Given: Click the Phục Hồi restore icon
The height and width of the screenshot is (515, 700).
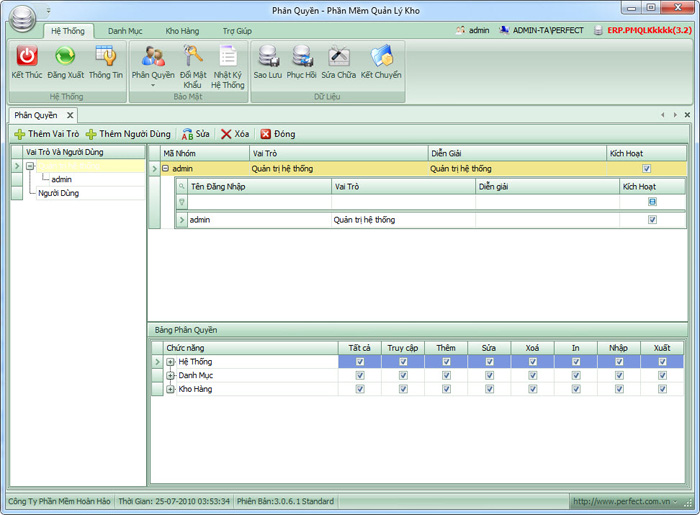Looking at the screenshot, I should [301, 58].
